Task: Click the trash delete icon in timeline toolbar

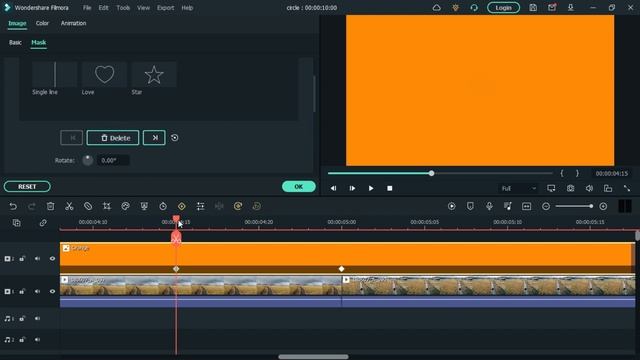Action: [x=50, y=206]
